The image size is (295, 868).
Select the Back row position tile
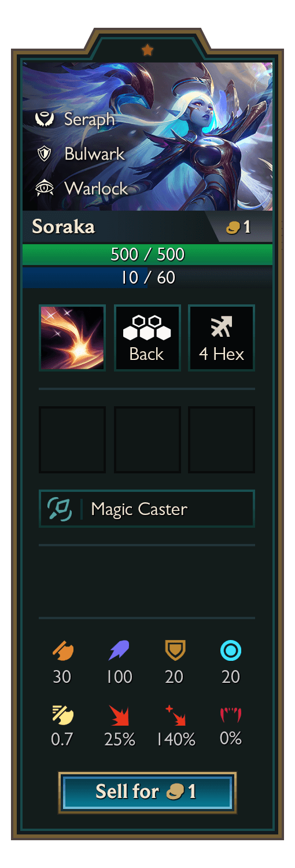click(x=147, y=338)
